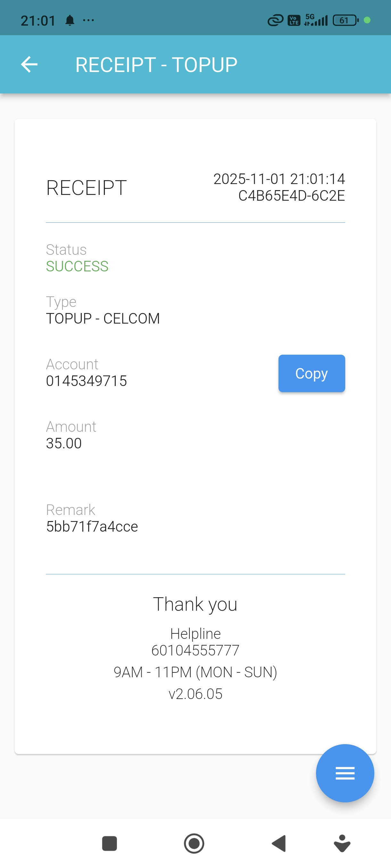This screenshot has height=868, width=391.
Task: Tap the back arrow in header
Action: (x=29, y=64)
